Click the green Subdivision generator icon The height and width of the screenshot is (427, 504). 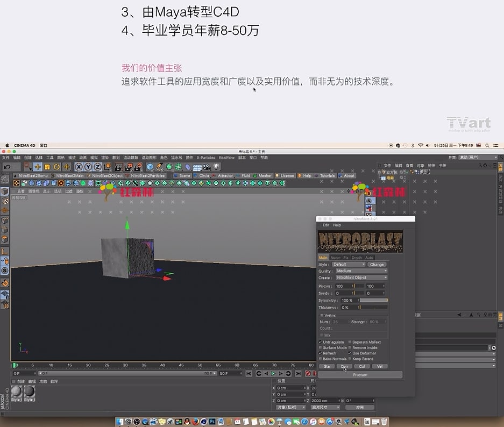coord(169,167)
